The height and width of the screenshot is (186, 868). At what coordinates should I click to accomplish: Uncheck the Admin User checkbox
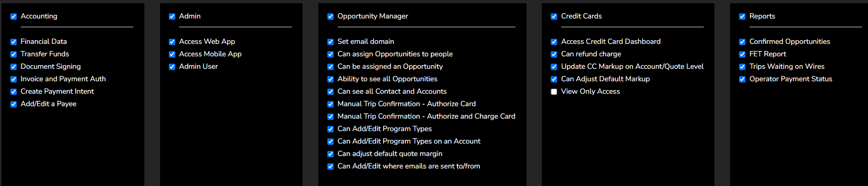coord(172,67)
